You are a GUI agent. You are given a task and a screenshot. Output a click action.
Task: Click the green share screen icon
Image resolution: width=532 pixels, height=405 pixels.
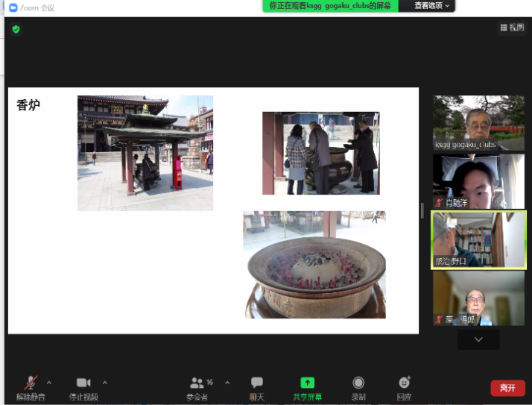pyautogui.click(x=307, y=383)
